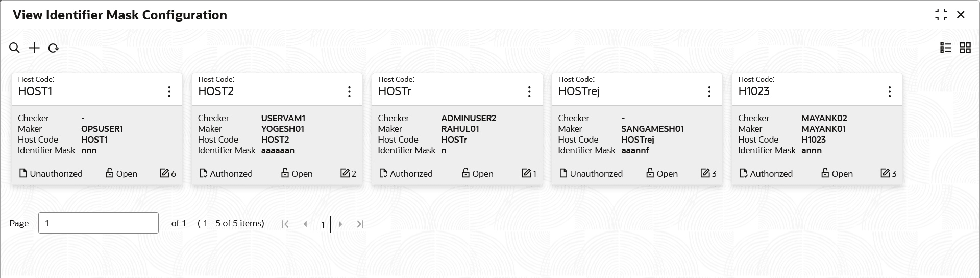Collapse the dialog with shrink icon

(x=941, y=15)
